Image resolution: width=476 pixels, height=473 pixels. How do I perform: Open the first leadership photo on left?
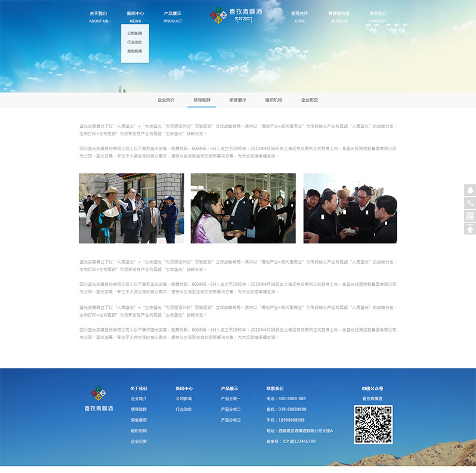pyautogui.click(x=131, y=208)
